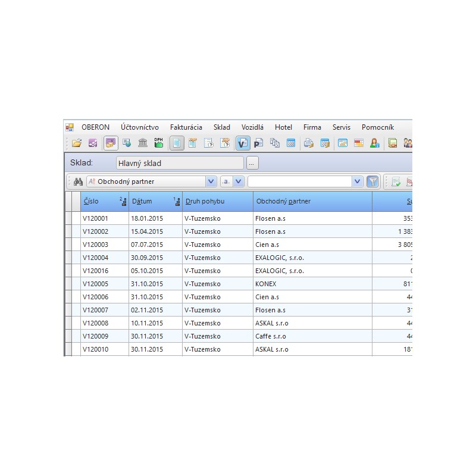Click the OBERON application logo icon
This screenshot has height=476, width=476.
(70, 127)
